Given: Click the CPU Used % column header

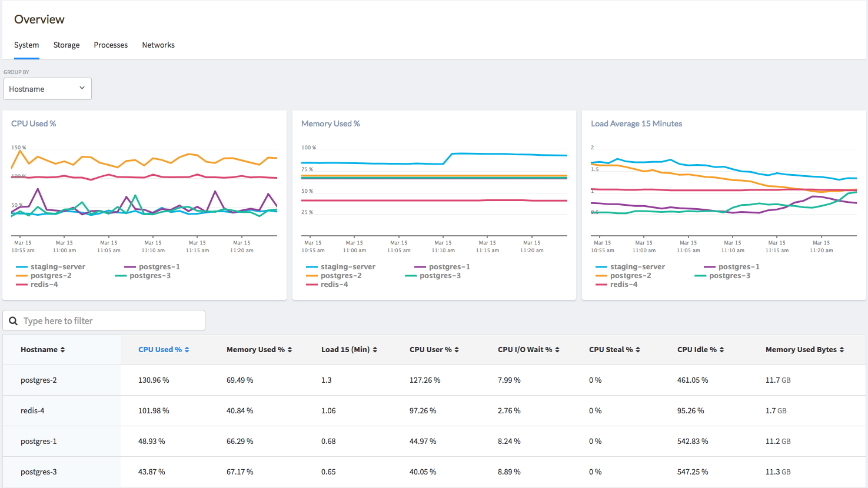Looking at the screenshot, I should (160, 350).
